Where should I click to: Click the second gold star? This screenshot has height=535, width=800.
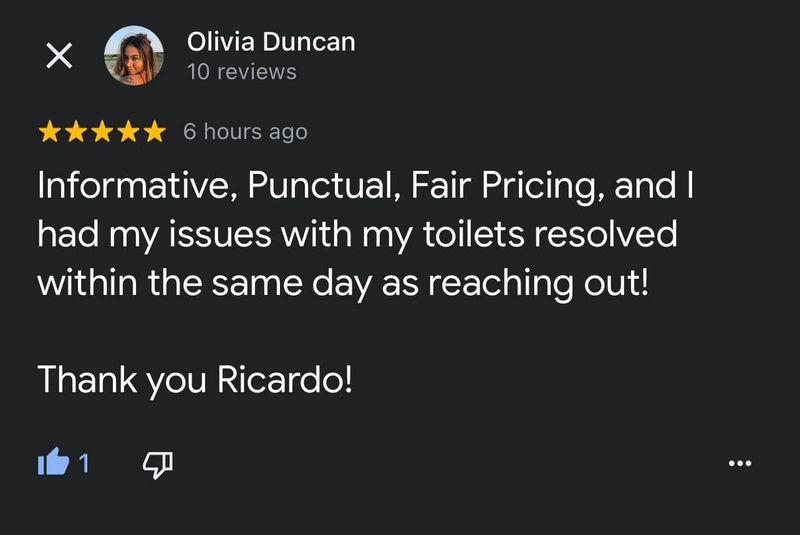pyautogui.click(x=76, y=132)
